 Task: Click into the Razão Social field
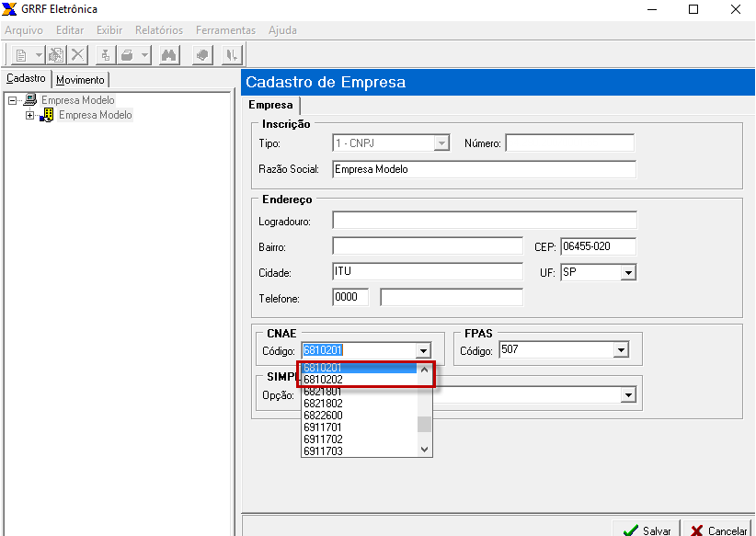coord(484,169)
